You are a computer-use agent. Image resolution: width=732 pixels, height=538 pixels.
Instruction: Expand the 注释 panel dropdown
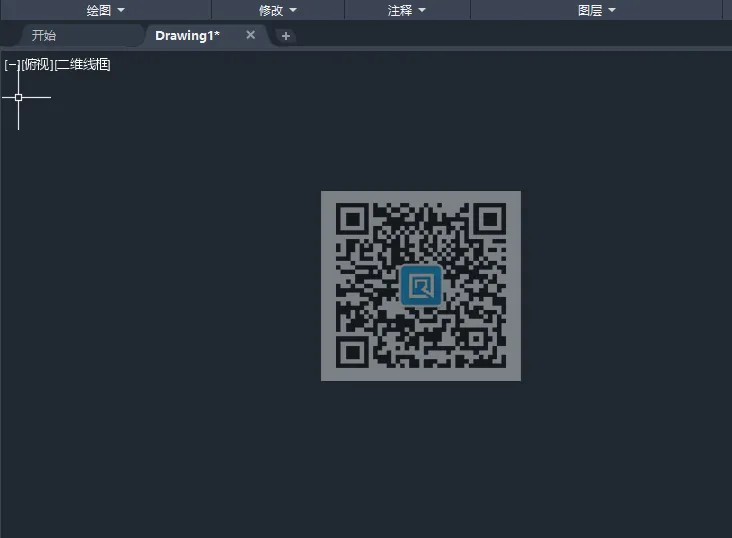(407, 10)
